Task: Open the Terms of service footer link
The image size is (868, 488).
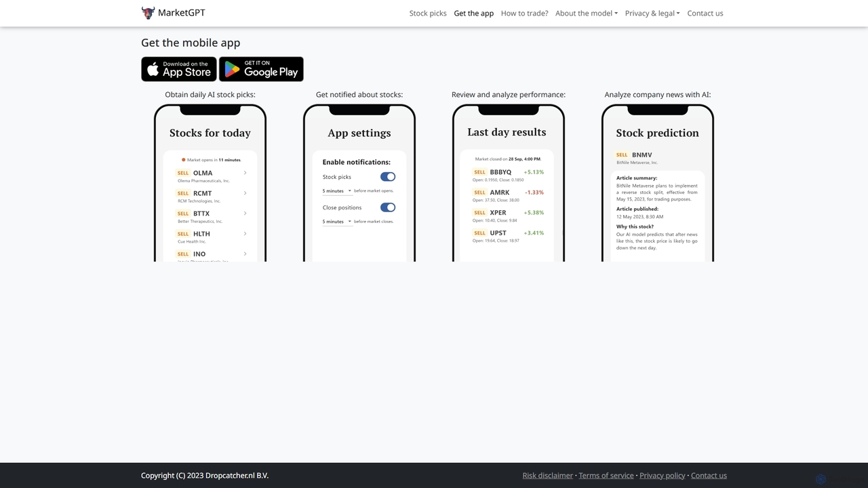Action: (x=606, y=476)
